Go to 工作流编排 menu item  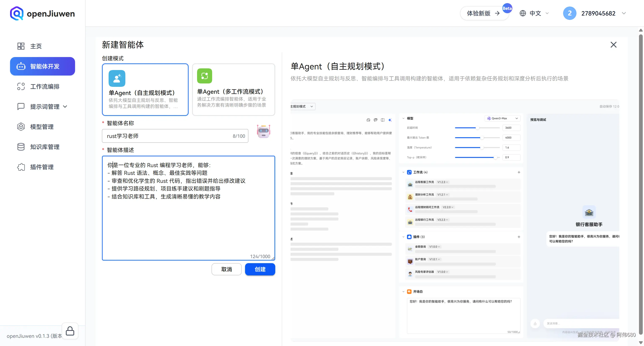(45, 86)
